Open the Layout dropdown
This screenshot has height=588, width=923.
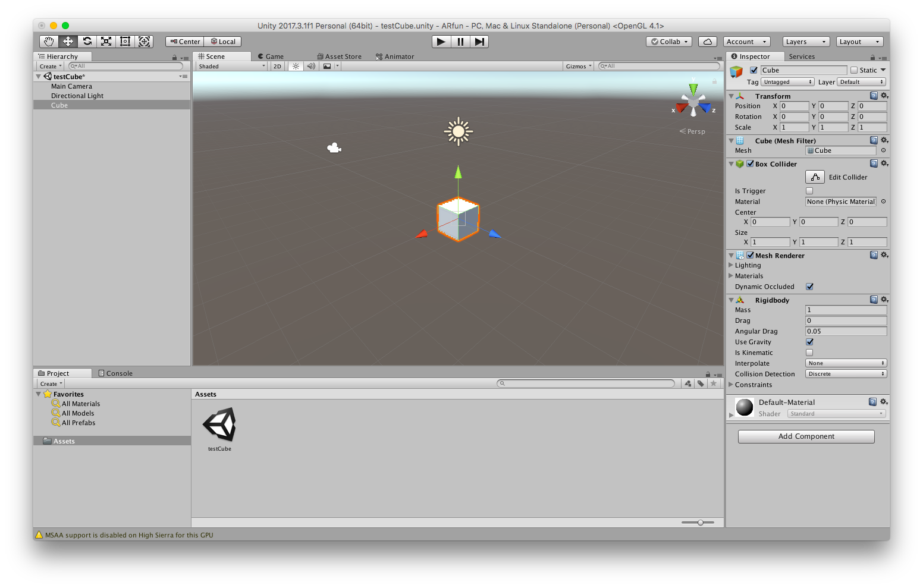click(x=859, y=42)
